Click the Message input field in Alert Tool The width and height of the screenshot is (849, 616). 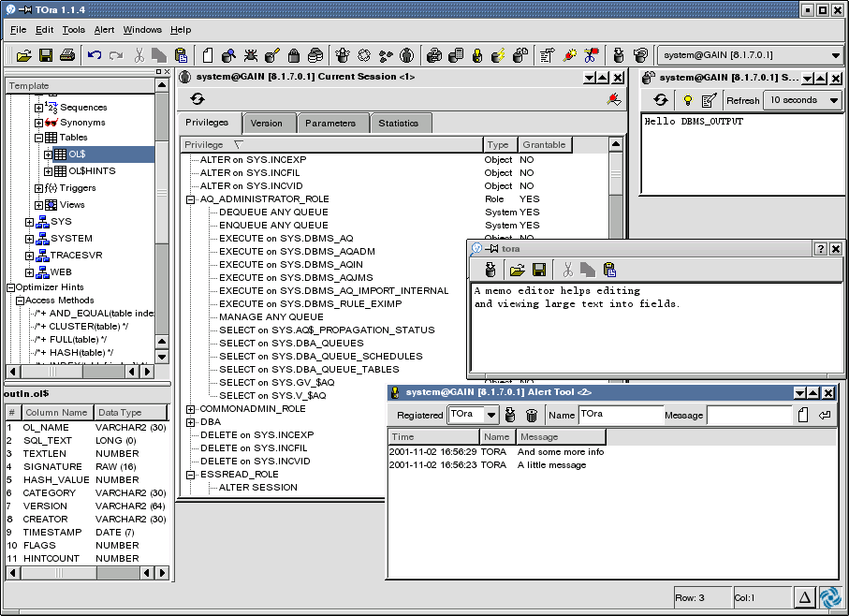coord(750,415)
